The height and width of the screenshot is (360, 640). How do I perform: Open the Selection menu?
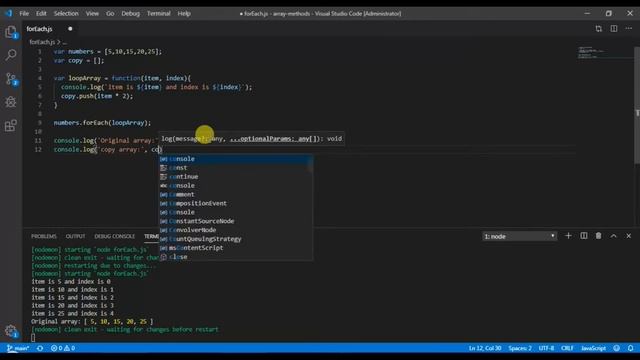click(x=66, y=13)
